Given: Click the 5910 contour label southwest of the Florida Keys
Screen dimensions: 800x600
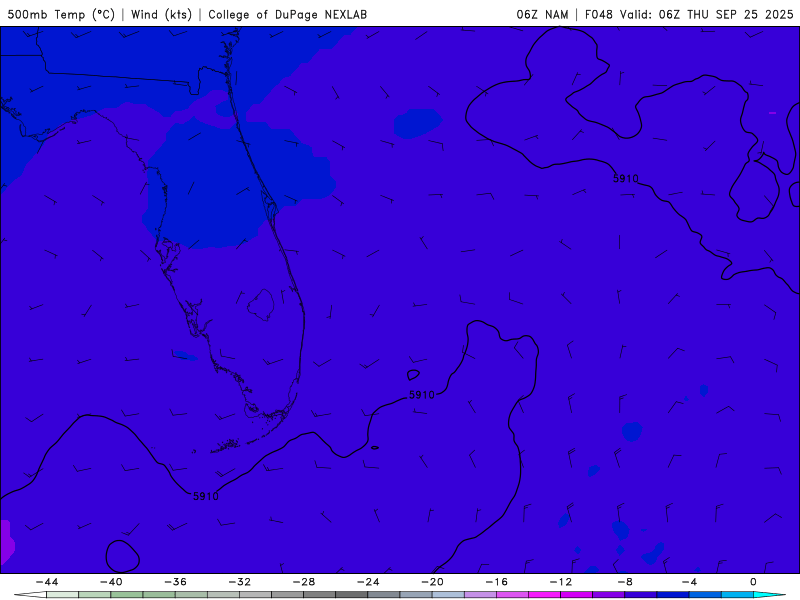Looking at the screenshot, I should 206,496.
